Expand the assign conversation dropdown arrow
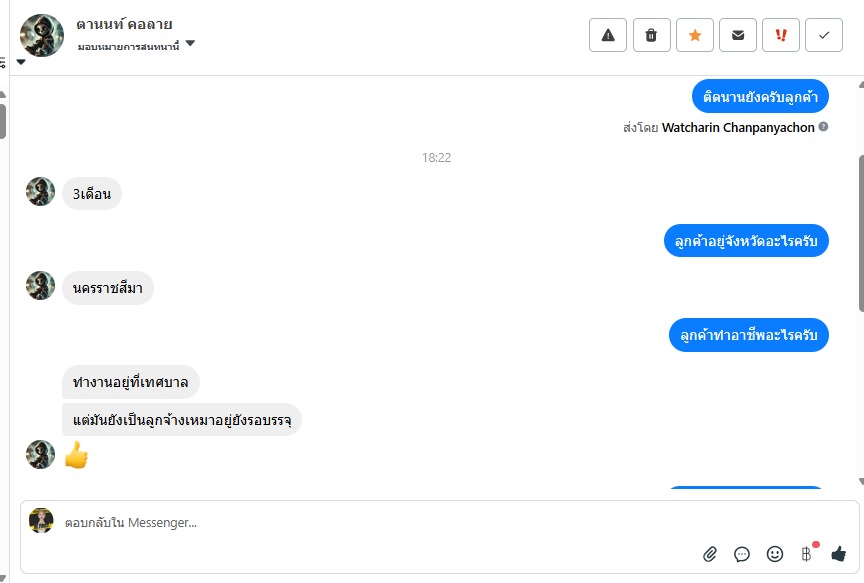864x583 pixels. tap(190, 43)
